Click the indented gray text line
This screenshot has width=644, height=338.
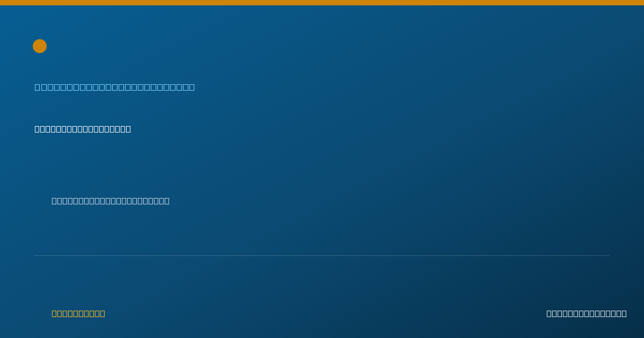[x=111, y=201]
